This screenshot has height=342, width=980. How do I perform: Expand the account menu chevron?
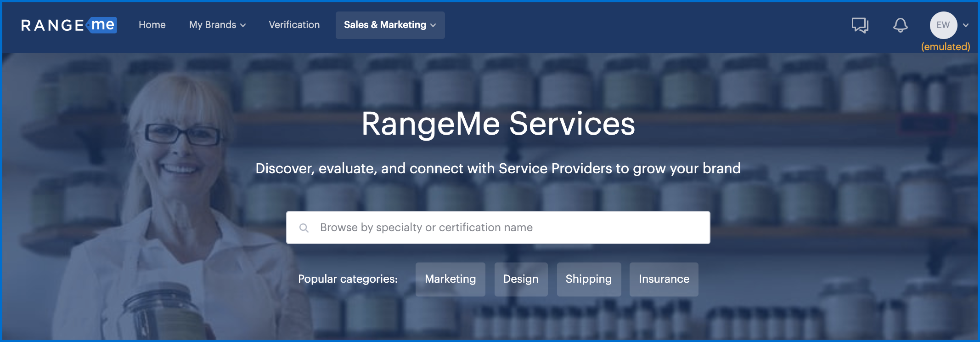(966, 25)
